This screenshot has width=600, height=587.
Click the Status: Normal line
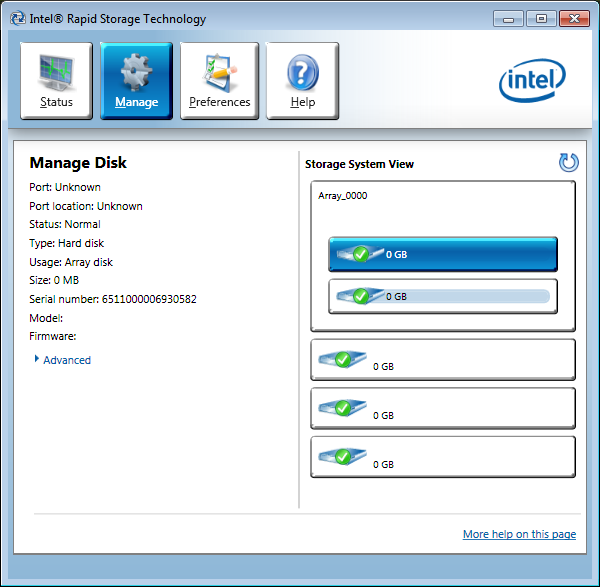point(65,224)
